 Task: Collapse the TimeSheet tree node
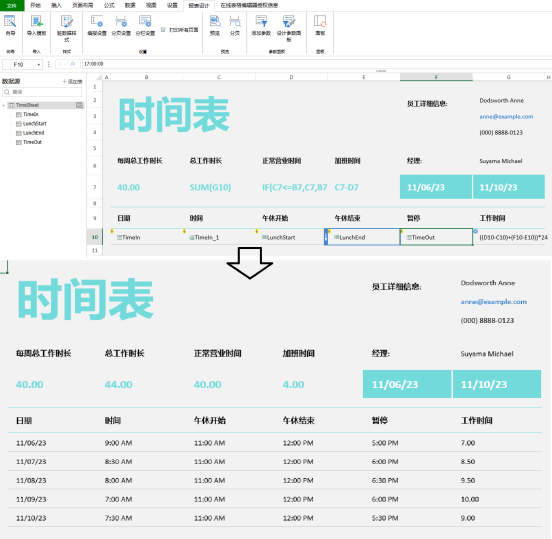point(4,105)
